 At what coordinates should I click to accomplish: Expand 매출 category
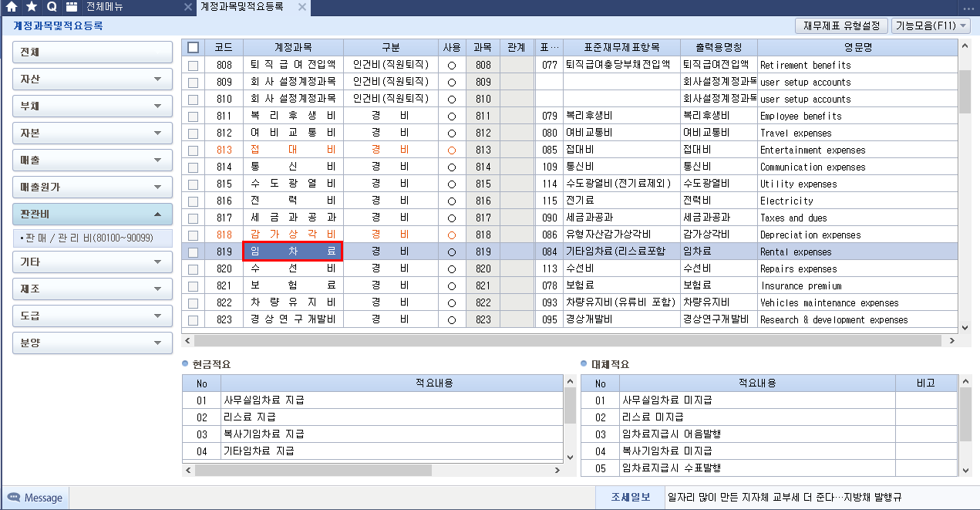[x=93, y=160]
